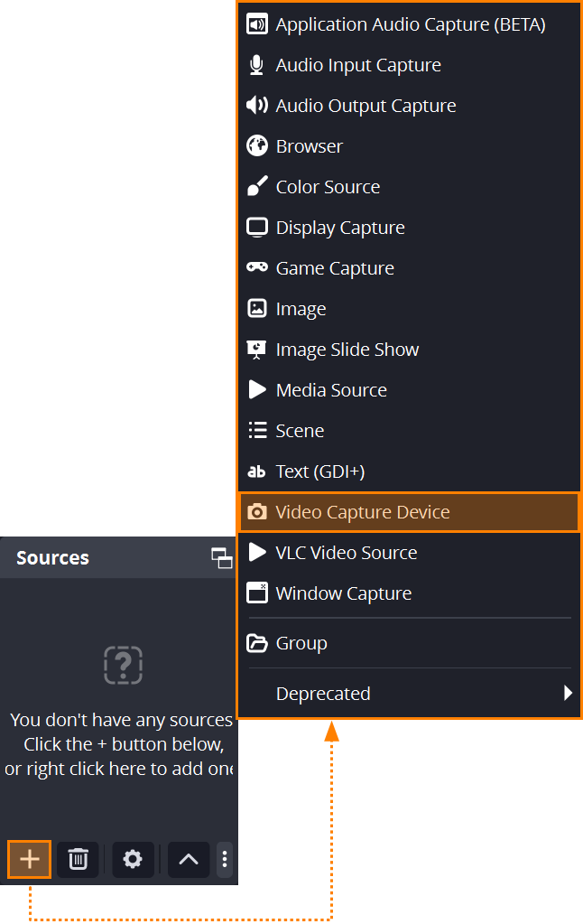The image size is (583, 924).
Task: Click the microphone icon for Audio Input Capture
Action: click(x=257, y=65)
